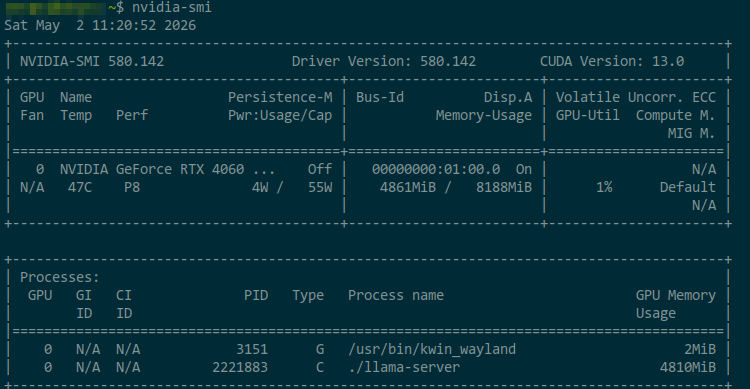Click type 'G' in the kwin_wayland row
750x389 pixels.
(320, 349)
